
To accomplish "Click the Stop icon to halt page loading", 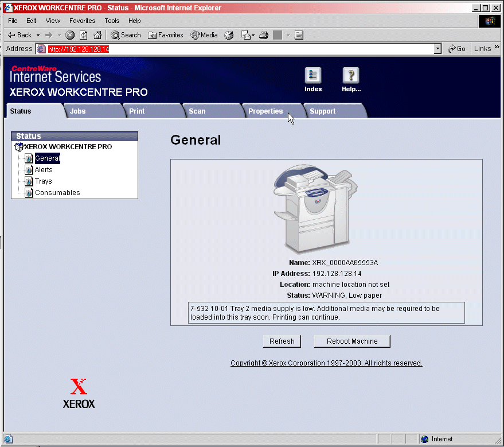I will [x=69, y=35].
